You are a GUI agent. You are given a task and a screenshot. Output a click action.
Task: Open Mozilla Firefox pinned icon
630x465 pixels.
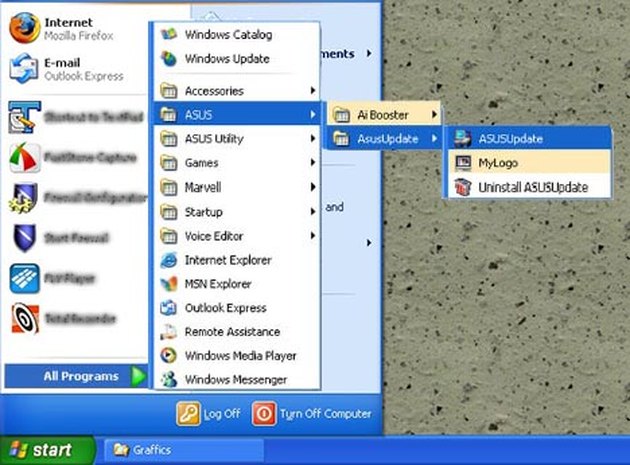(25, 28)
